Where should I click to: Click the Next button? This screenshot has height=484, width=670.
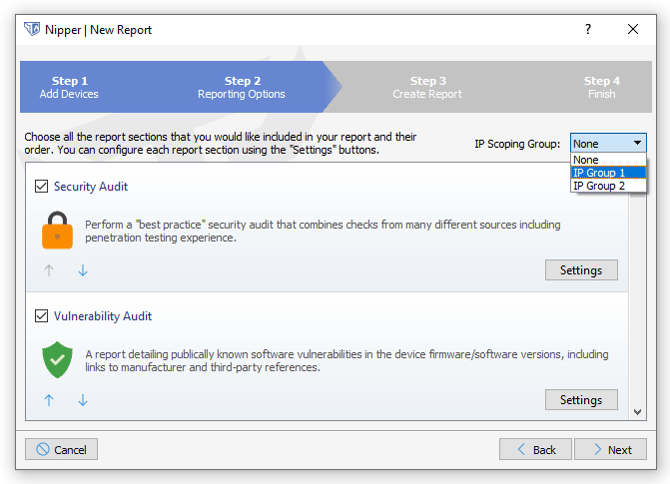pos(610,449)
